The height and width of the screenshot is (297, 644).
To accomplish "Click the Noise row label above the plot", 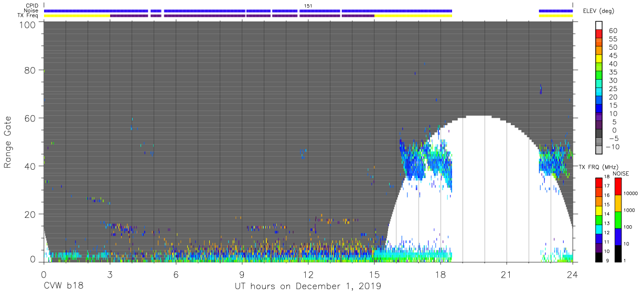I will [x=31, y=10].
